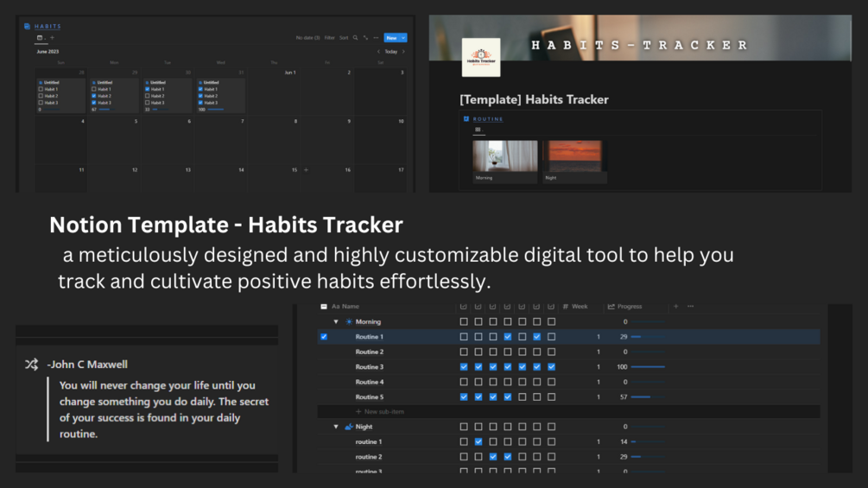Open the Routine 2 row
This screenshot has width=868, height=488.
coord(370,352)
